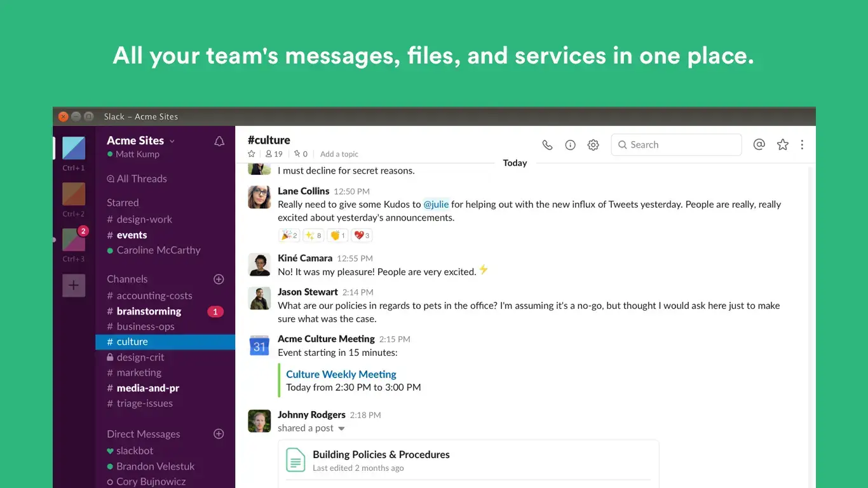This screenshot has width=868, height=488.
Task: View pinned items count icon
Action: pos(301,154)
